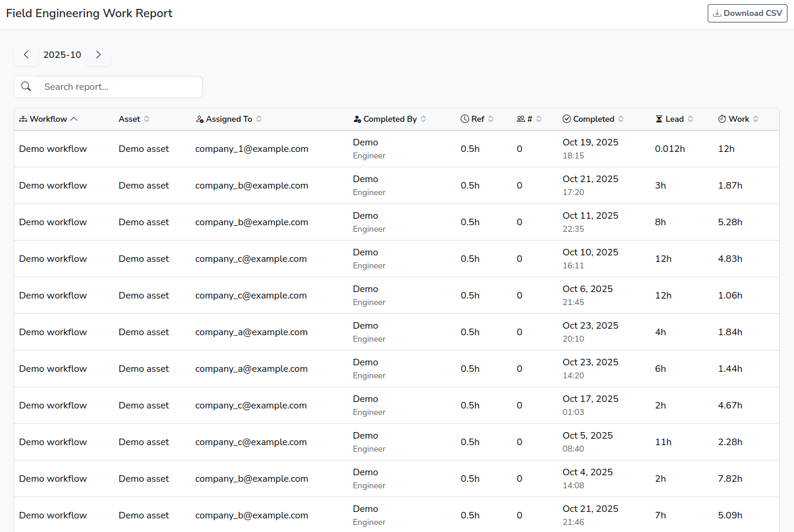The image size is (794, 532).
Task: Click the checkmark icon beside Completed header
Action: [566, 119]
